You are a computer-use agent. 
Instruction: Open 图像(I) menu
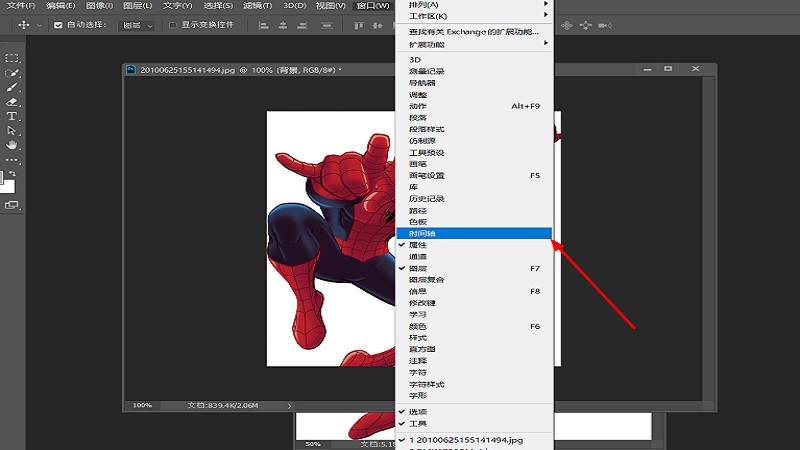coord(99,6)
